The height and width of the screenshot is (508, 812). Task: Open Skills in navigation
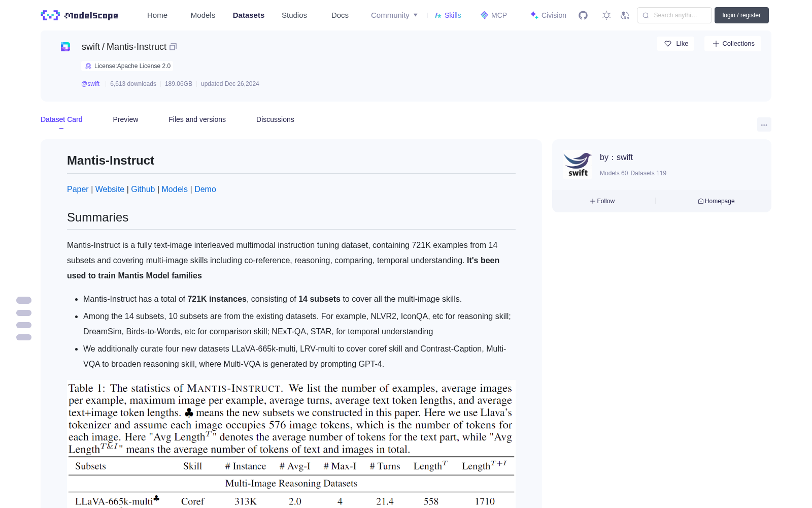[x=448, y=15]
